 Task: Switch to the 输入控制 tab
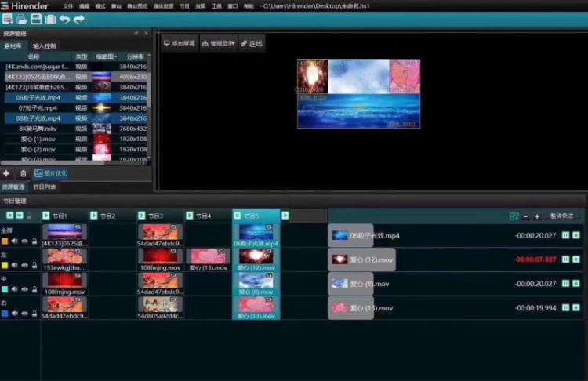click(44, 45)
